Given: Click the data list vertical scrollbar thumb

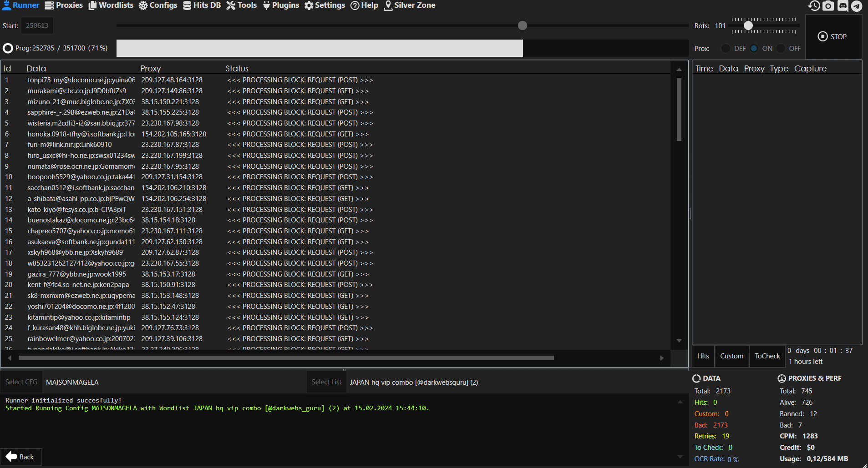Looking at the screenshot, I should click(x=679, y=109).
